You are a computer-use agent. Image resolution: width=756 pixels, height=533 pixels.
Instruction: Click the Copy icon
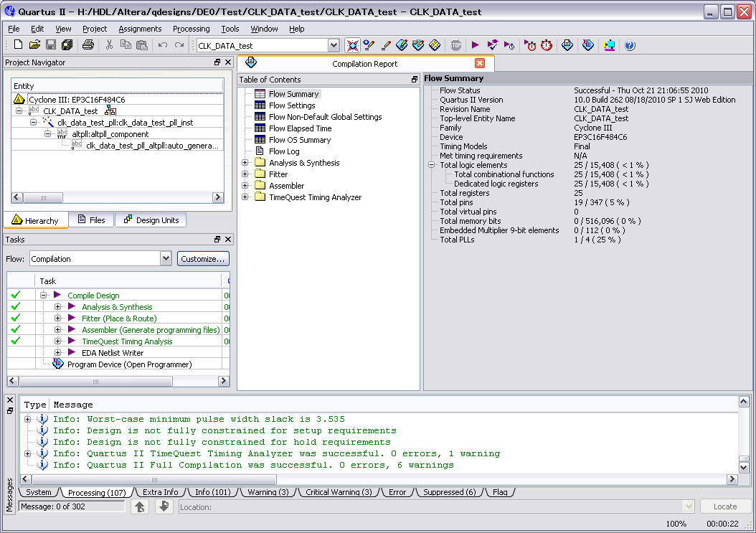[x=126, y=45]
